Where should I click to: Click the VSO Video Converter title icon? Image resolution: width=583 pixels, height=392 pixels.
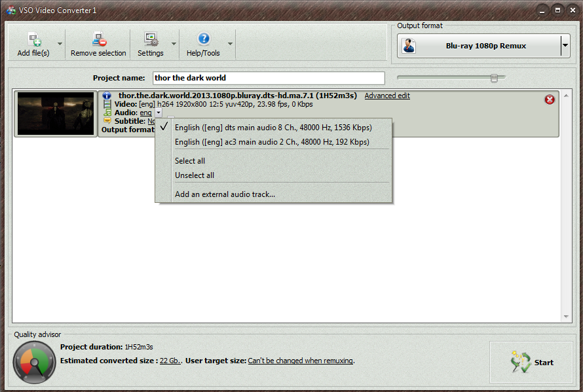tap(11, 10)
